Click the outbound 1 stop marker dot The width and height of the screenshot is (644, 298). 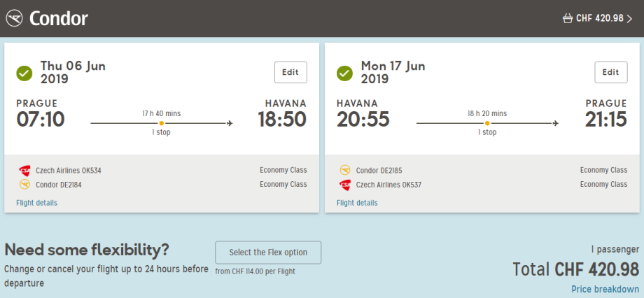coord(161,124)
